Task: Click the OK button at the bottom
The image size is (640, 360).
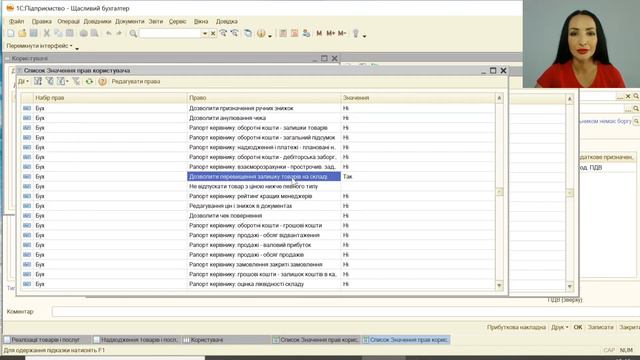Action: click(578, 327)
